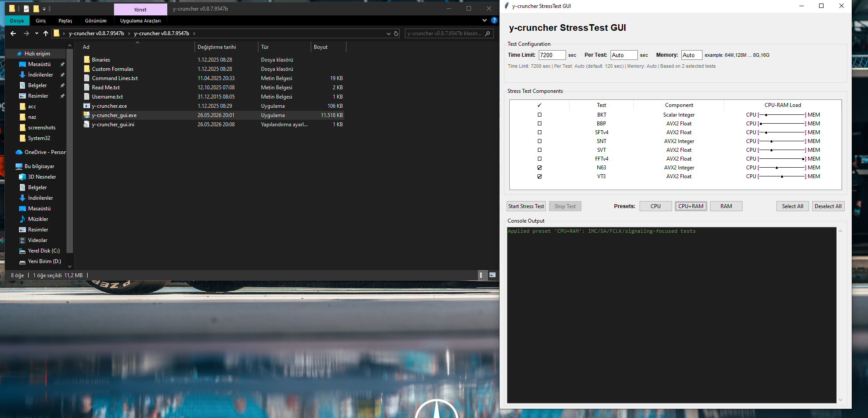Open Masaüstü under Hızlı erişim

(x=39, y=64)
